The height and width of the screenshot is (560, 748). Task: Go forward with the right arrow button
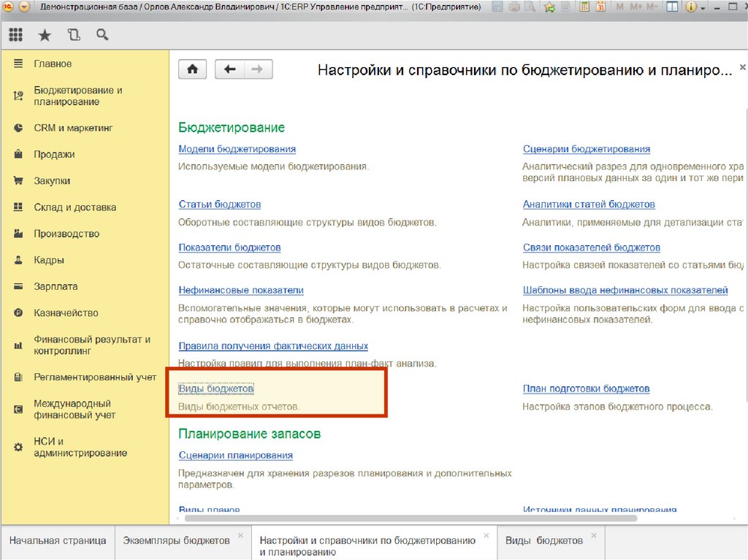pyautogui.click(x=258, y=69)
